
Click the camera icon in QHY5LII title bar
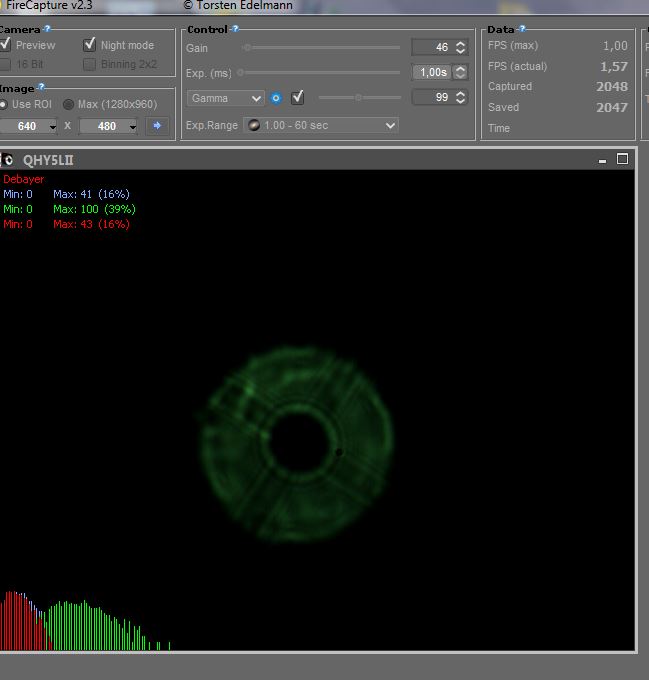[8, 160]
